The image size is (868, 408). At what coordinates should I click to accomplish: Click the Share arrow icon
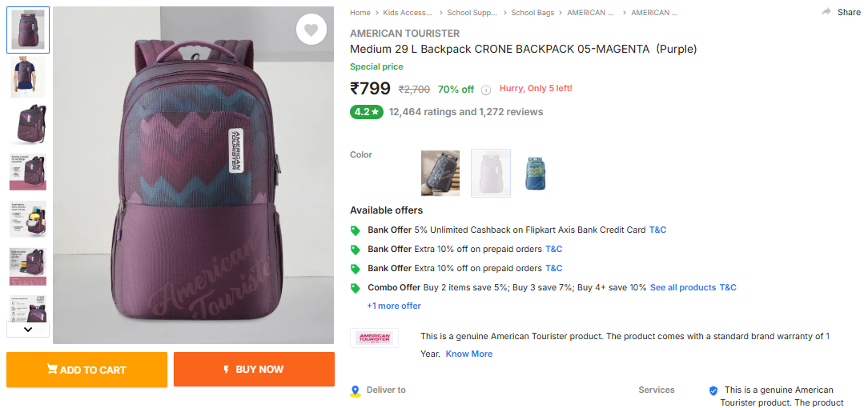(826, 12)
